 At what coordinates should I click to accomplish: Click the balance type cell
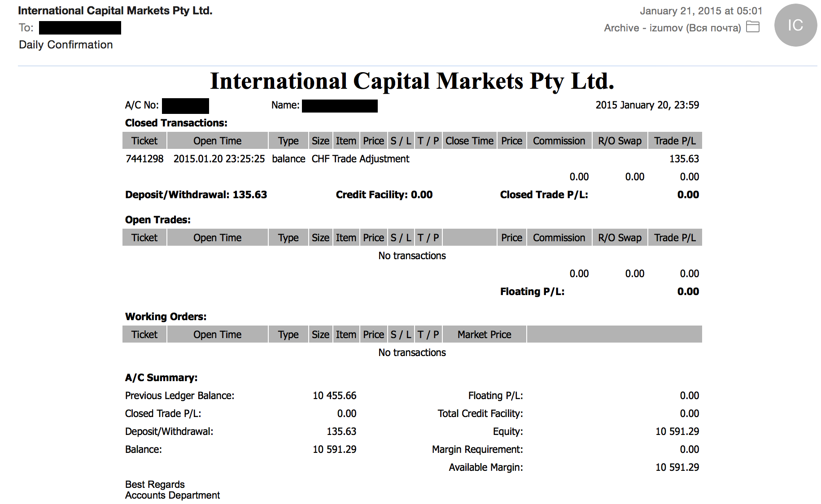coord(288,159)
